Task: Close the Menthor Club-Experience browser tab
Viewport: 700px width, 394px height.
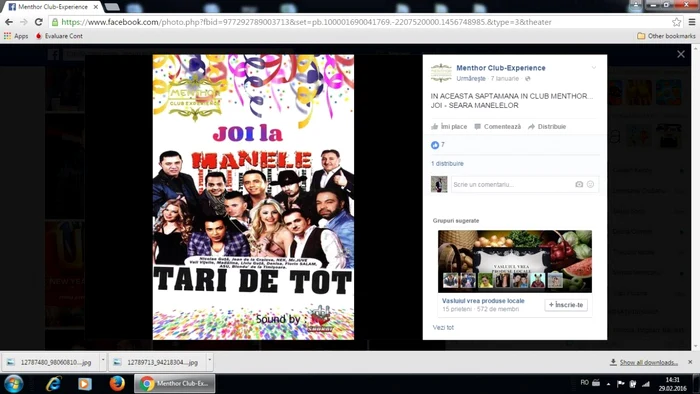Action: [96, 7]
